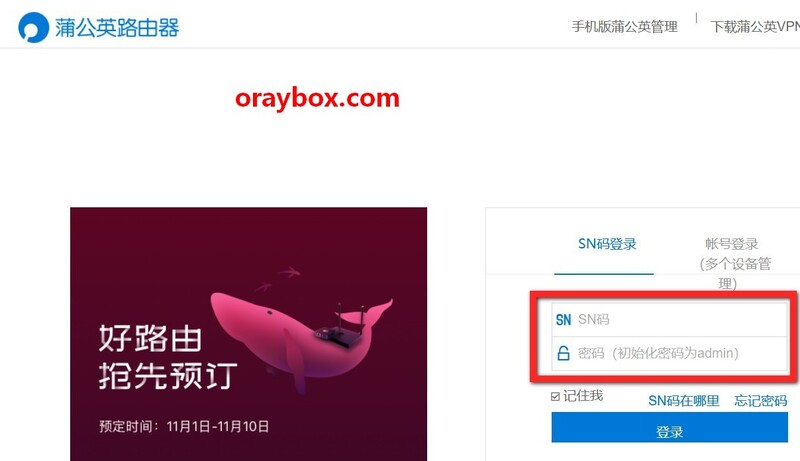
Task: Click the 好路由 抢先预订 banner headline
Action: (167, 357)
